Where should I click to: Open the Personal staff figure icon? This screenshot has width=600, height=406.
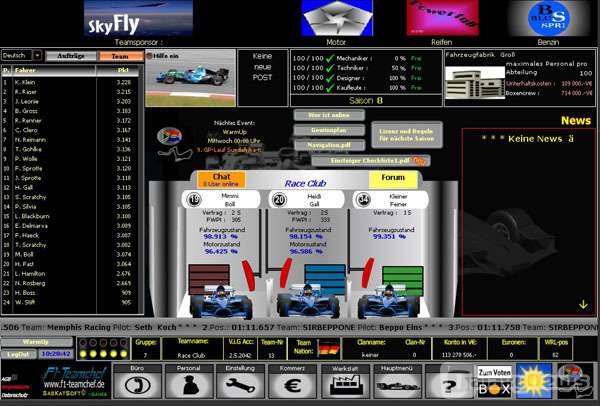(189, 386)
